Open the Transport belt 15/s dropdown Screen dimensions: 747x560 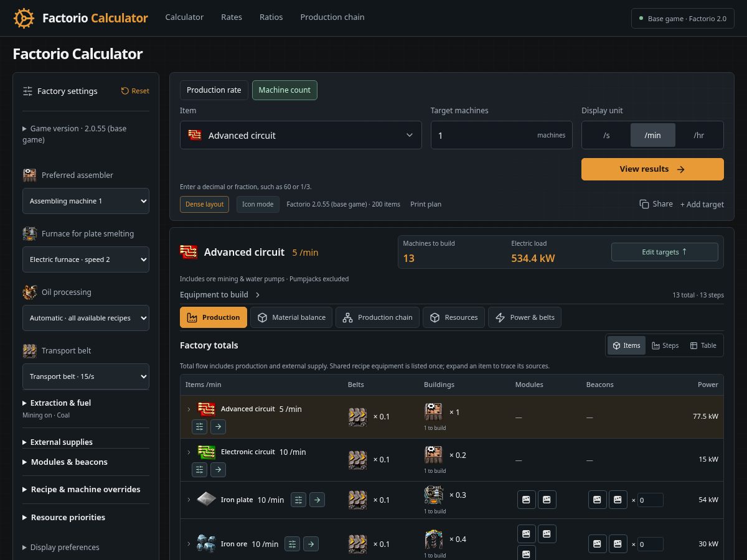point(86,376)
